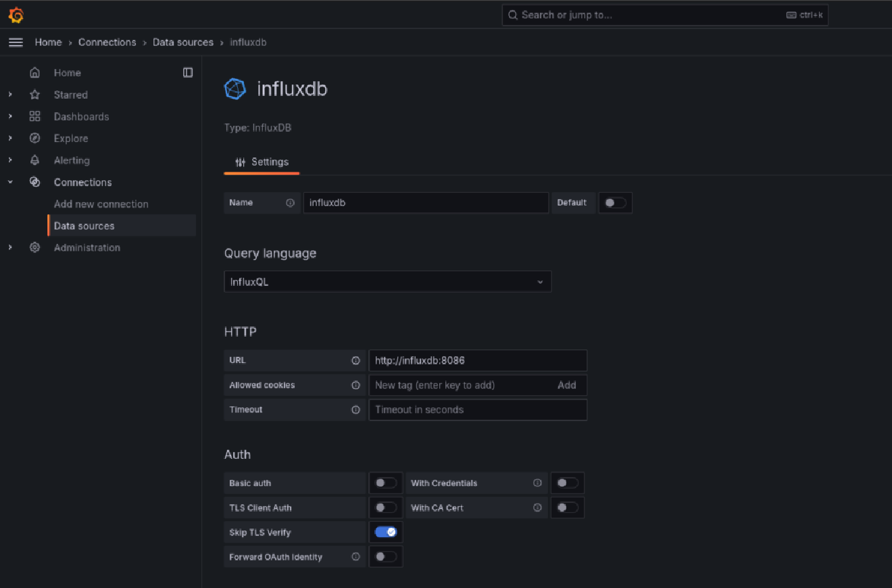Disable the Skip TLS Verify toggle
This screenshot has height=588, width=892.
[x=385, y=532]
